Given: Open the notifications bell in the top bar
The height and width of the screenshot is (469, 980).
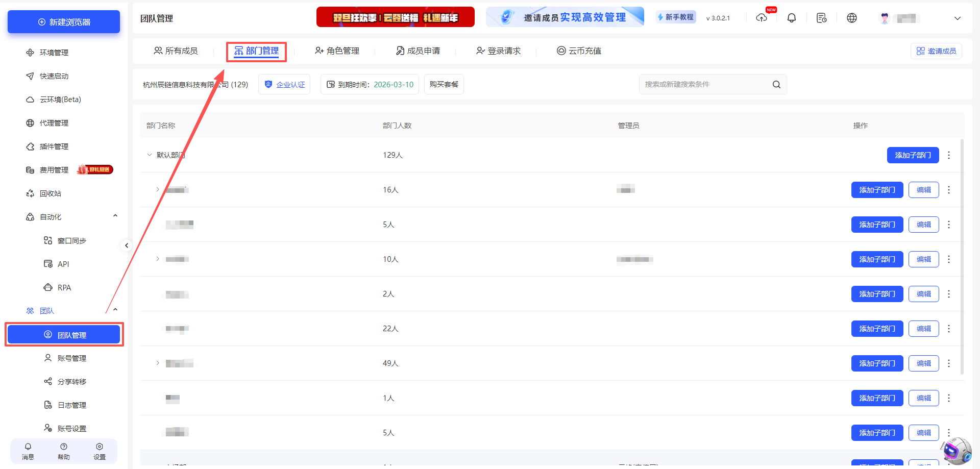Looking at the screenshot, I should tap(792, 17).
